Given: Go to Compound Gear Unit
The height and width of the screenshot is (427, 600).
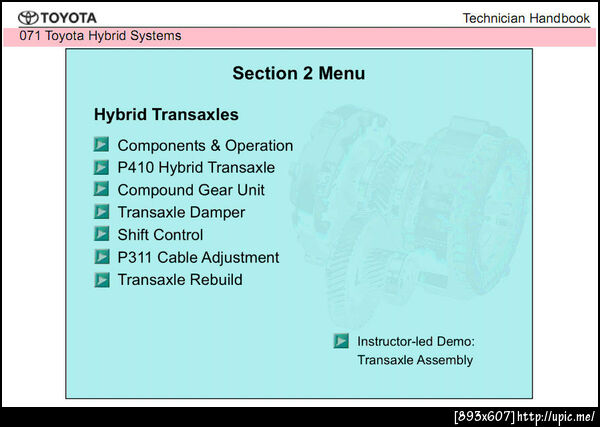Looking at the screenshot, I should click(191, 190).
